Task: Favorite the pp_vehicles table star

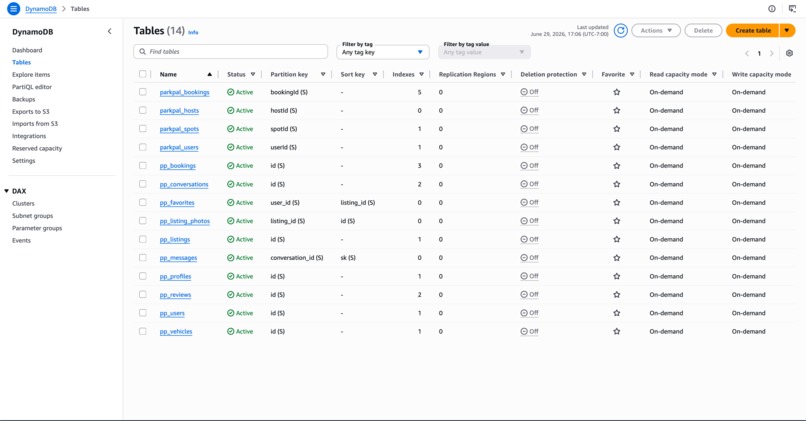Action: click(616, 332)
